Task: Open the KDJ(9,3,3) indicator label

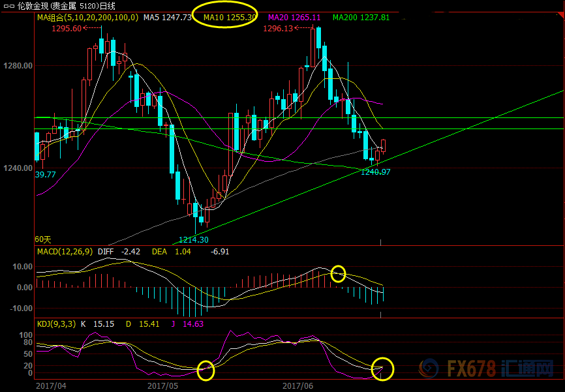Action: (x=57, y=324)
